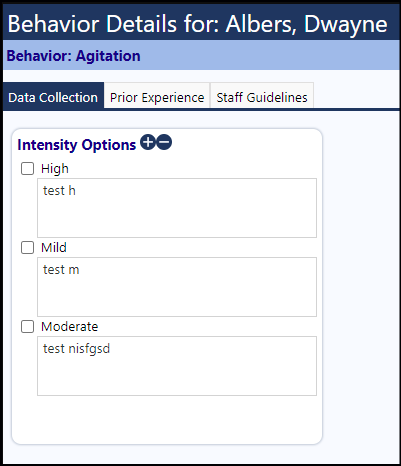Click the Intensity Options heading
The width and height of the screenshot is (401, 466).
click(77, 145)
